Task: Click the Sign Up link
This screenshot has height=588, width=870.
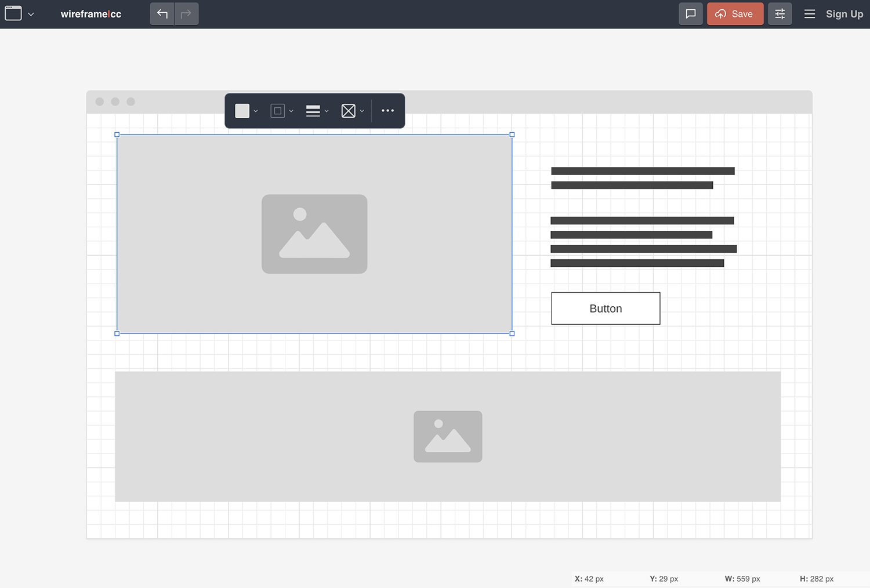Action: [844, 14]
